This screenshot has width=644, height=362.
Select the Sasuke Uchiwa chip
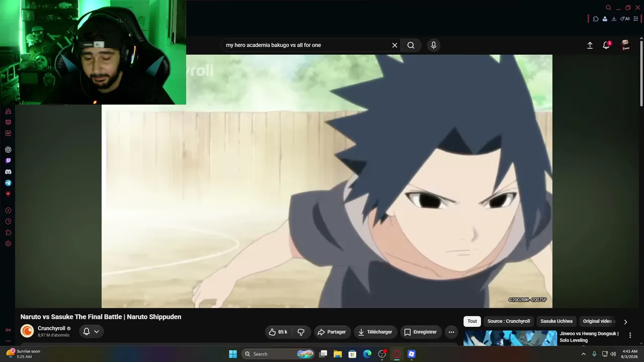[556, 321]
